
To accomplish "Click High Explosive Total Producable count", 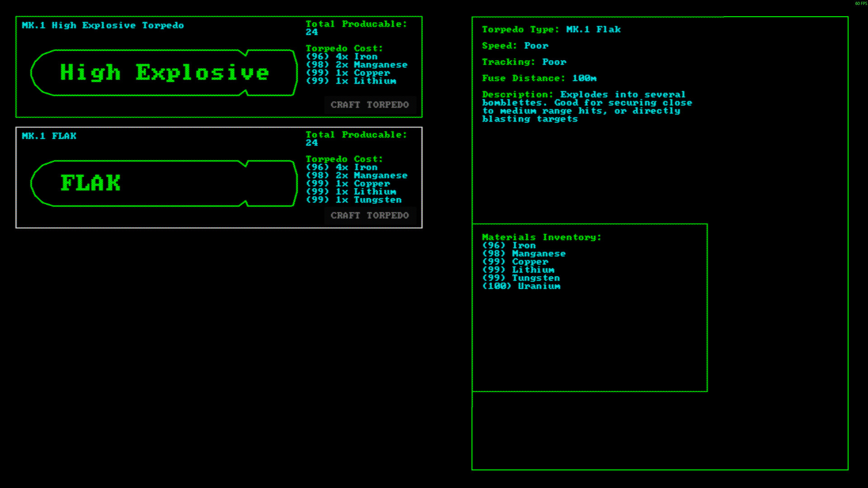I will coord(311,32).
